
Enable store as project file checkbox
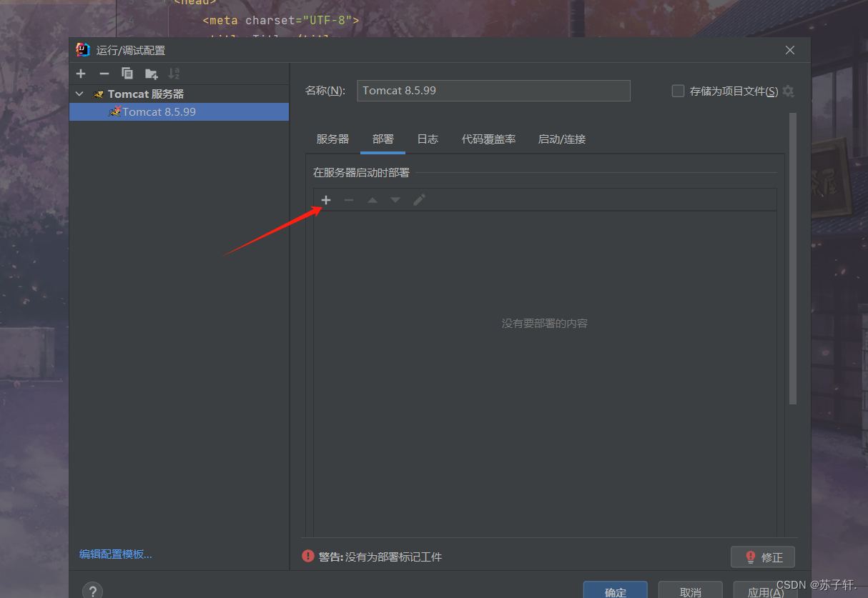point(678,91)
